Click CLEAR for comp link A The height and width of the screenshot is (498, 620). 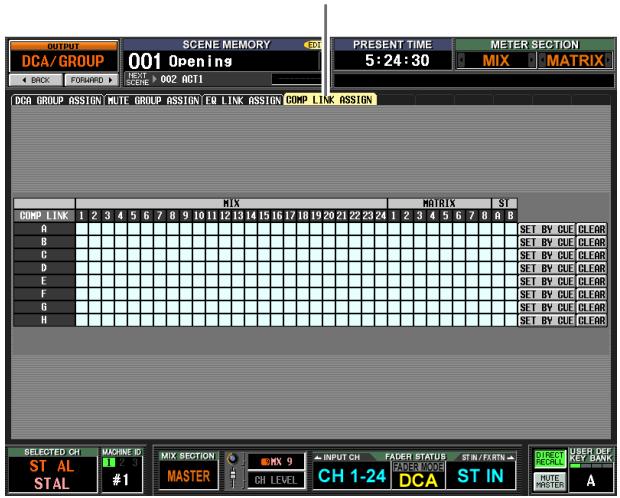(592, 229)
